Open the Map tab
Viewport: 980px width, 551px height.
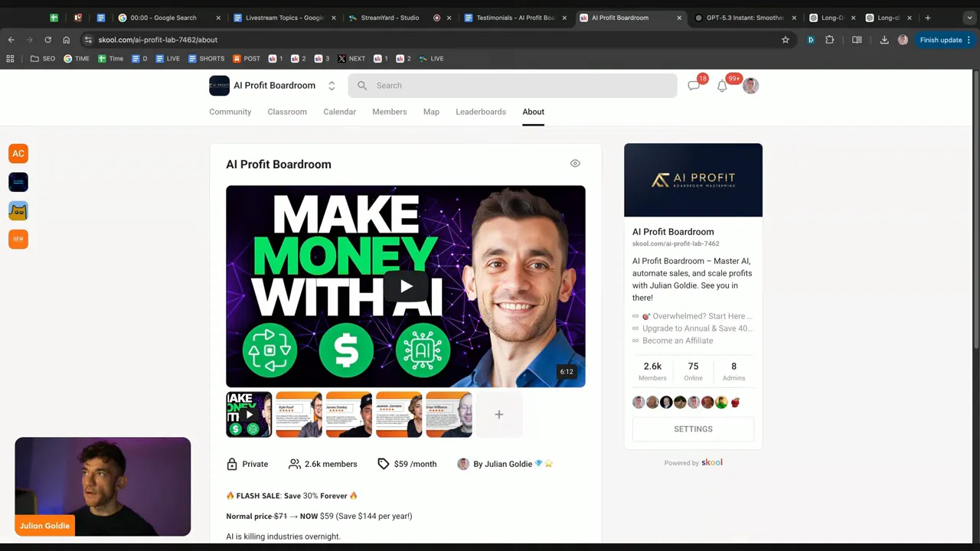click(431, 112)
